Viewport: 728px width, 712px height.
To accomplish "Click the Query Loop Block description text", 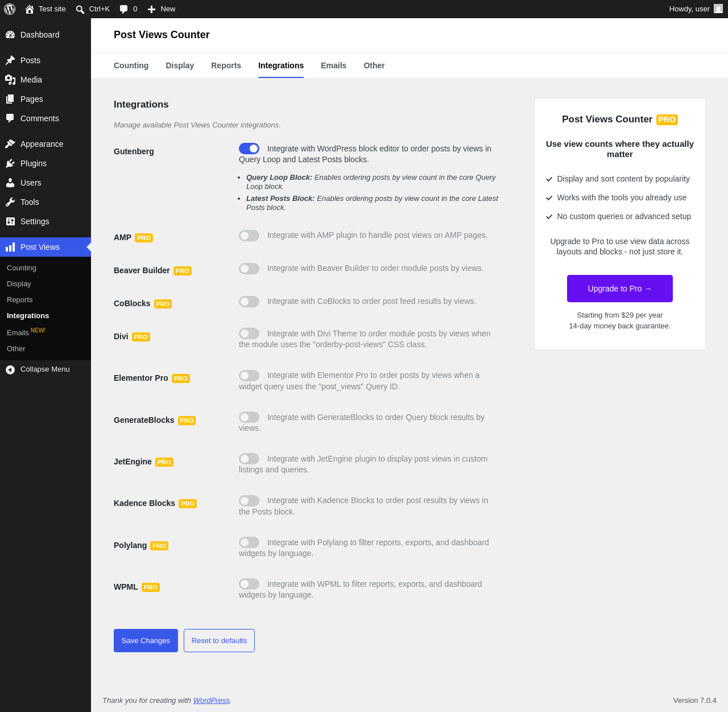I will point(372,182).
